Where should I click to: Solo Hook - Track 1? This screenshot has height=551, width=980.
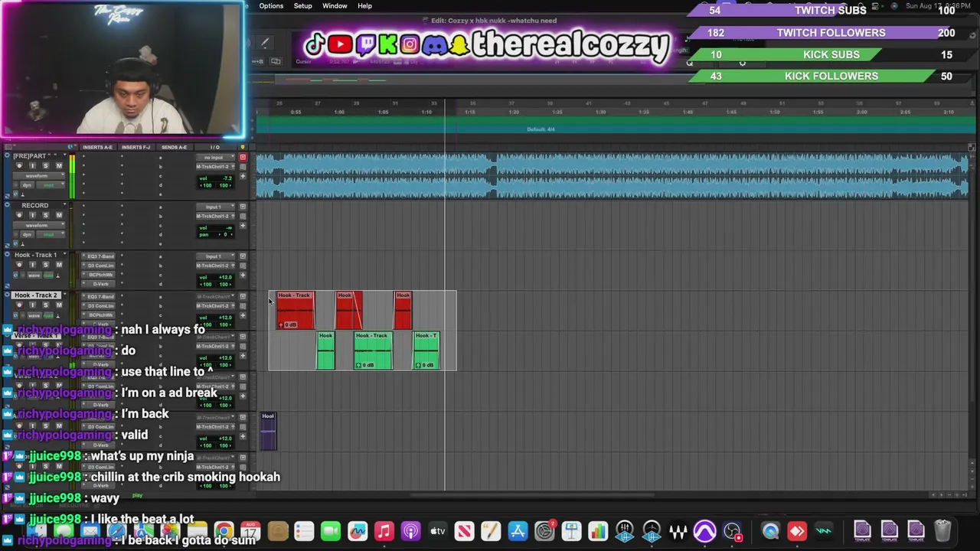point(46,265)
